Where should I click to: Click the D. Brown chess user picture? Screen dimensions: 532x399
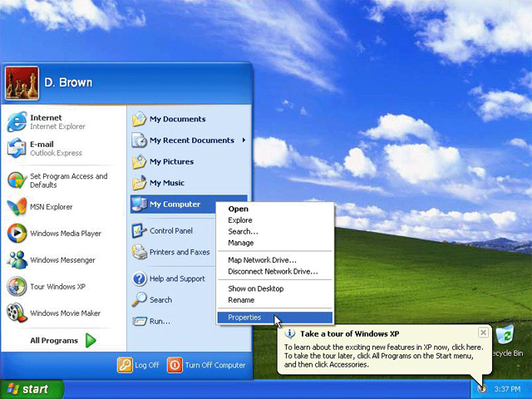coord(22,83)
